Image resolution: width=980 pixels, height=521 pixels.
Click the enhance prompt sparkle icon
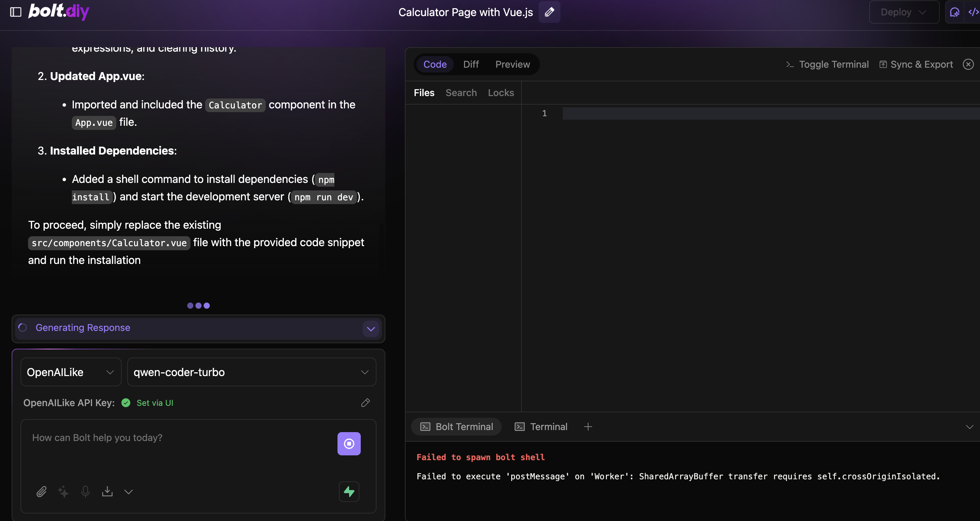click(63, 491)
